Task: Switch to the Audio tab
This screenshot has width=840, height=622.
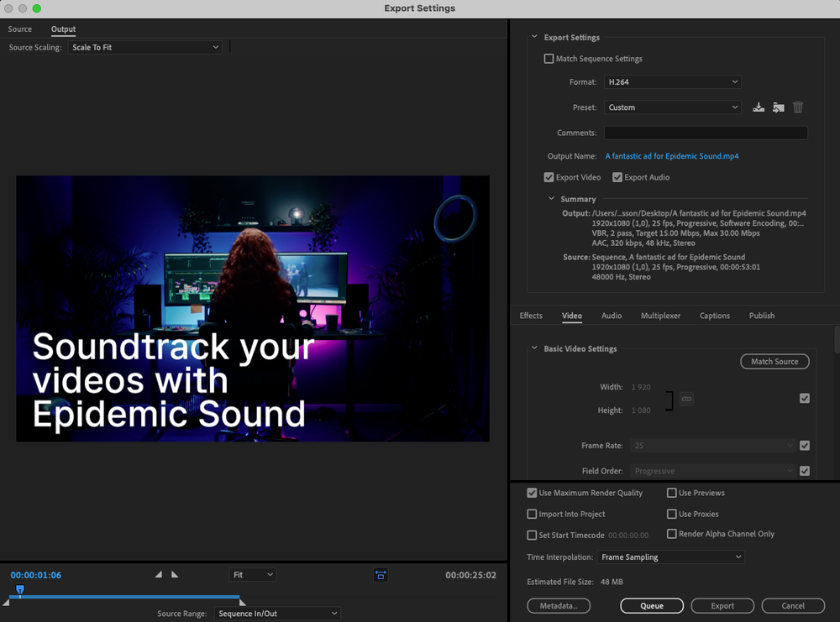Action: pyautogui.click(x=612, y=316)
